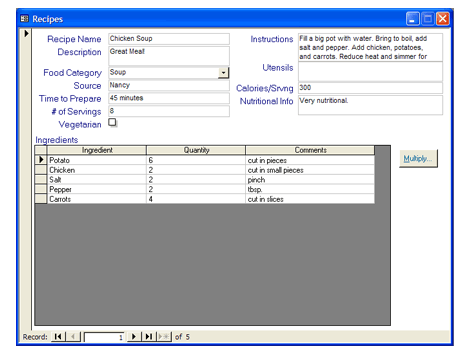Click the Description field with Great Meal

tap(169, 56)
